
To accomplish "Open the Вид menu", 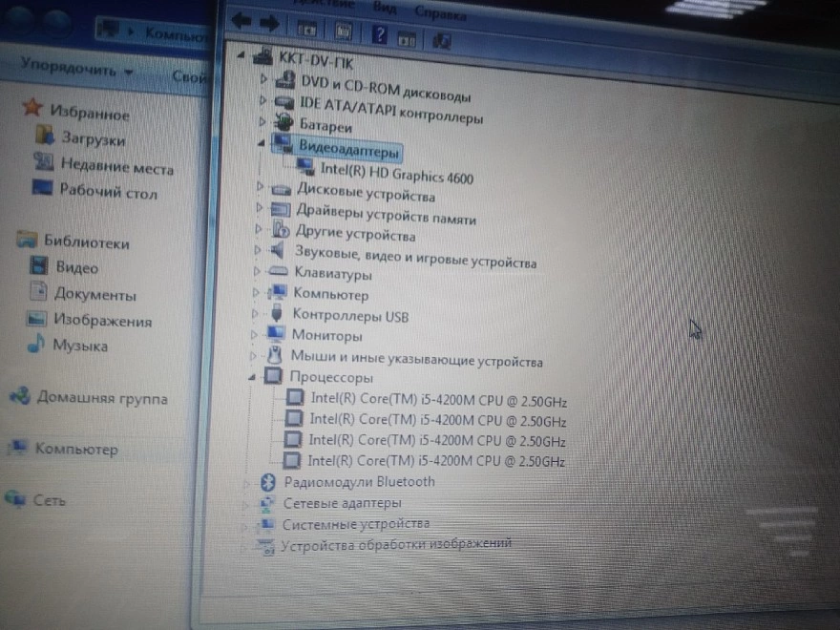I will point(385,8).
